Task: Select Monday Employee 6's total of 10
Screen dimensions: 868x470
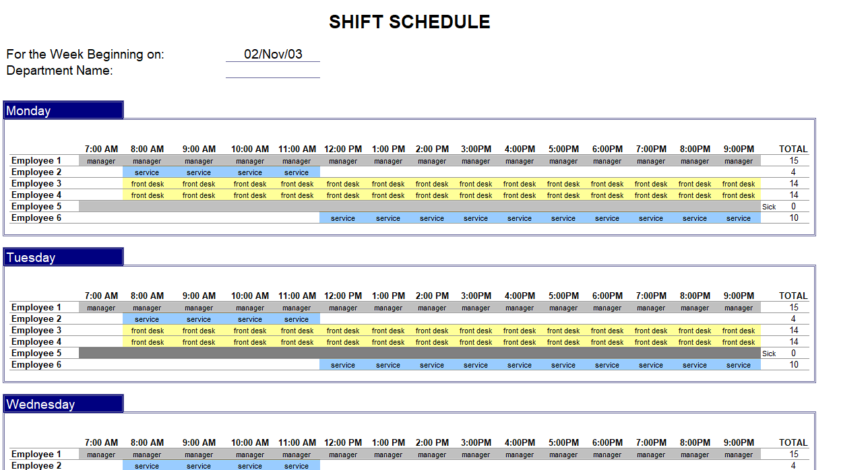Action: point(794,218)
